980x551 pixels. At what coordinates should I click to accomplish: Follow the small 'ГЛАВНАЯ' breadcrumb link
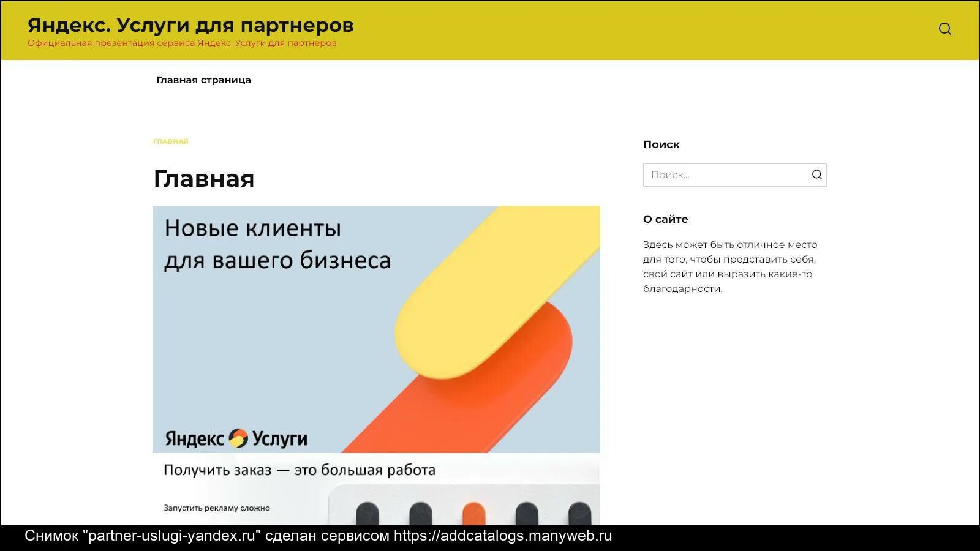pyautogui.click(x=171, y=141)
